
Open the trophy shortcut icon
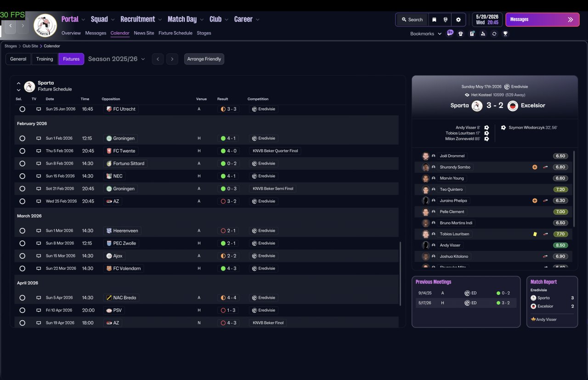(x=505, y=34)
